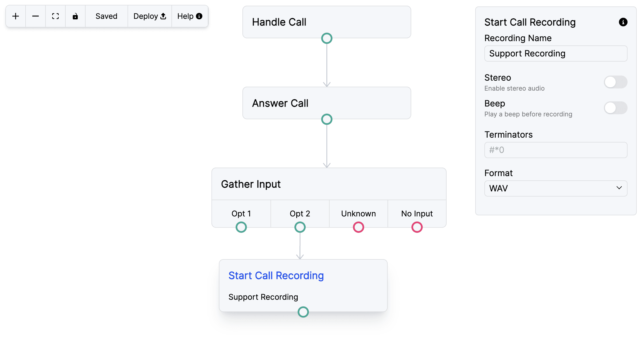
Task: Click the Recording Name input field
Action: tap(556, 53)
